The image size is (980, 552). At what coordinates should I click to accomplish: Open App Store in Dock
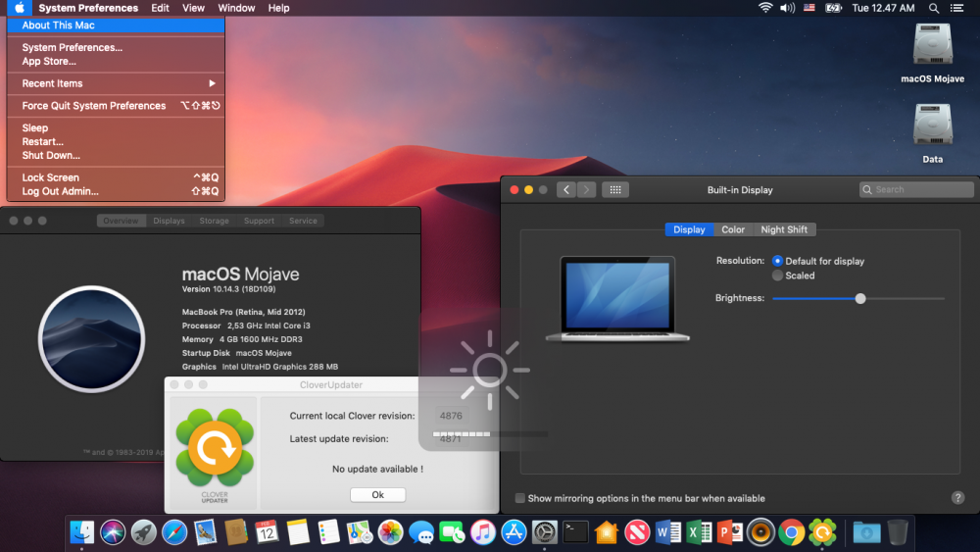click(x=514, y=532)
